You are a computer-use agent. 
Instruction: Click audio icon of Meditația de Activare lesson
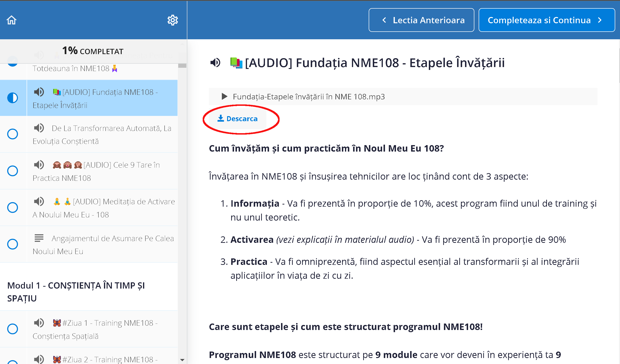pos(39,201)
